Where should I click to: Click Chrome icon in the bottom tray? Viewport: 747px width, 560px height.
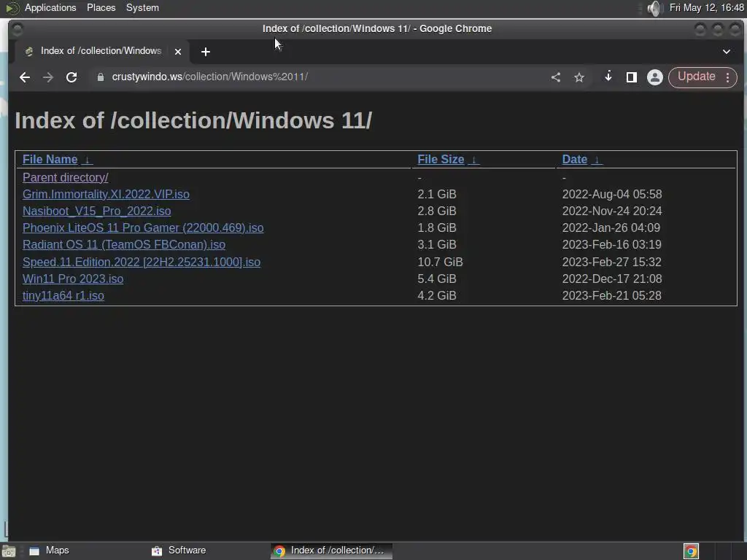point(691,551)
